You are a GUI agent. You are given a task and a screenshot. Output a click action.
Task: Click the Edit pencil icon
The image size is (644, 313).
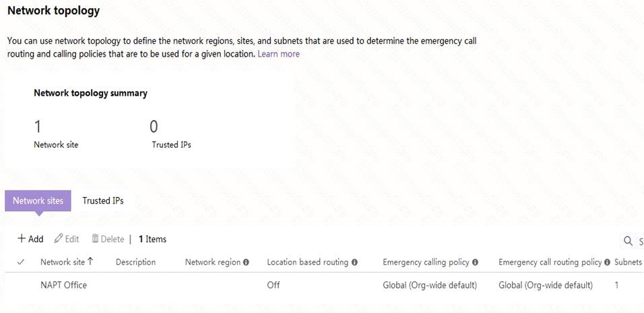(x=59, y=239)
